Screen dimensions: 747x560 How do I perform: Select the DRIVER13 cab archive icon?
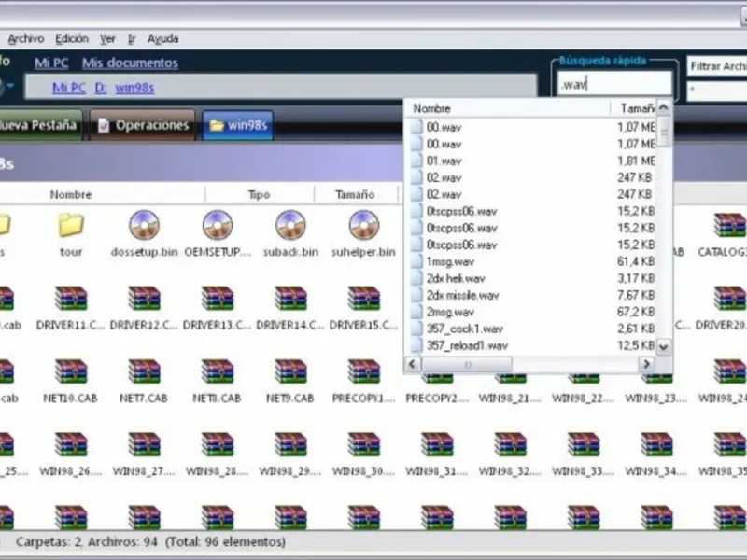click(218, 298)
